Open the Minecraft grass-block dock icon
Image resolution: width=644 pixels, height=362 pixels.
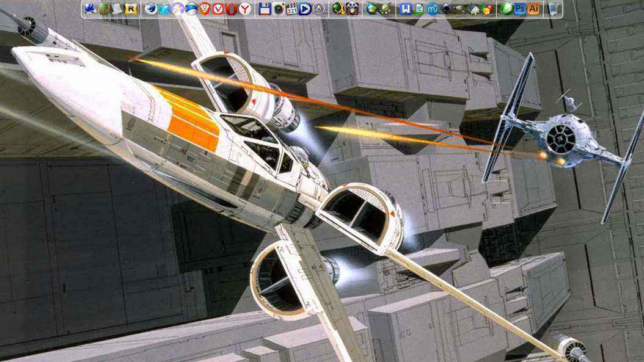tap(104, 9)
